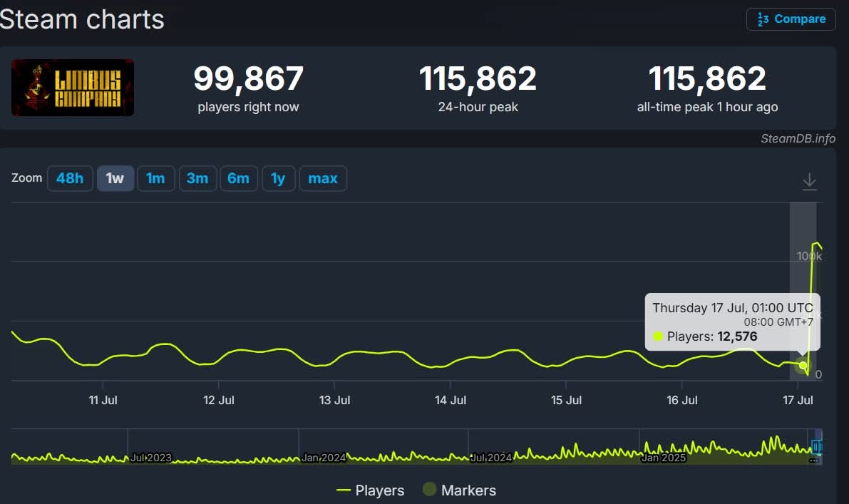Show max zoom range
The height and width of the screenshot is (504, 849).
pos(323,178)
